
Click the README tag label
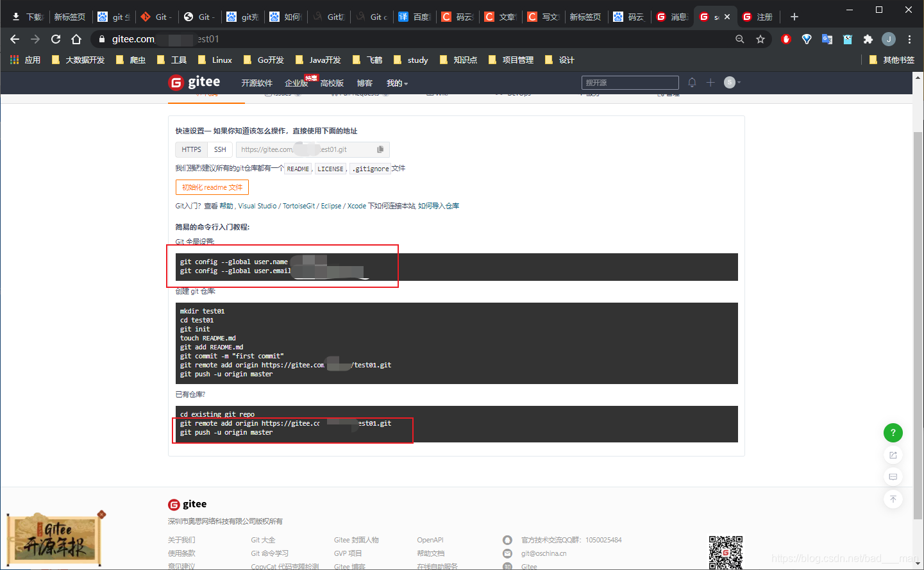pyautogui.click(x=298, y=169)
